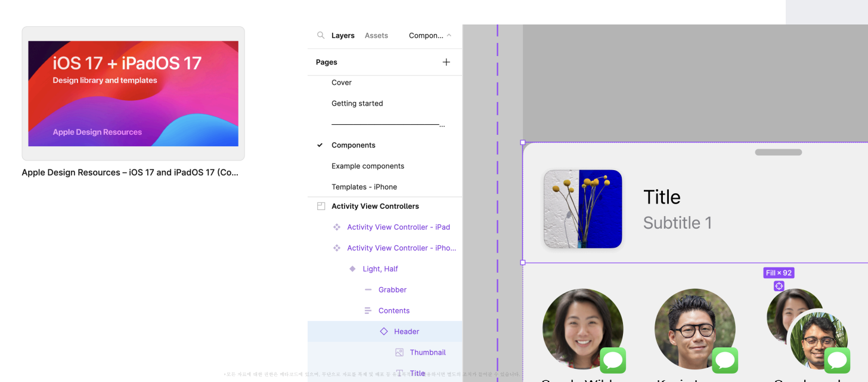Click the variant diamond icon beside Light, Half
The image size is (868, 382).
coord(352,269)
